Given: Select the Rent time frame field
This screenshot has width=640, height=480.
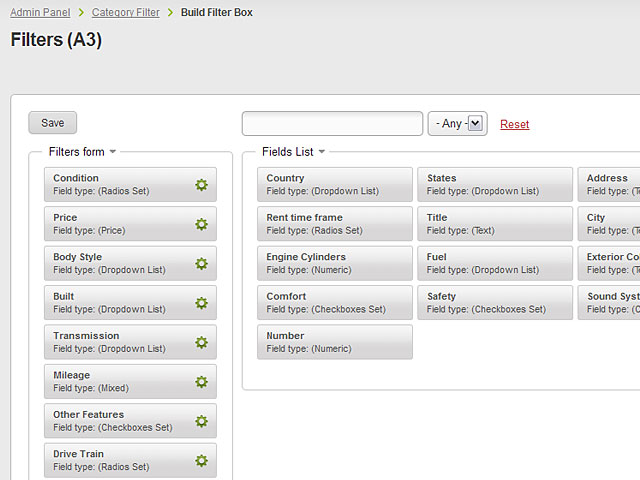Looking at the screenshot, I should click(x=334, y=224).
